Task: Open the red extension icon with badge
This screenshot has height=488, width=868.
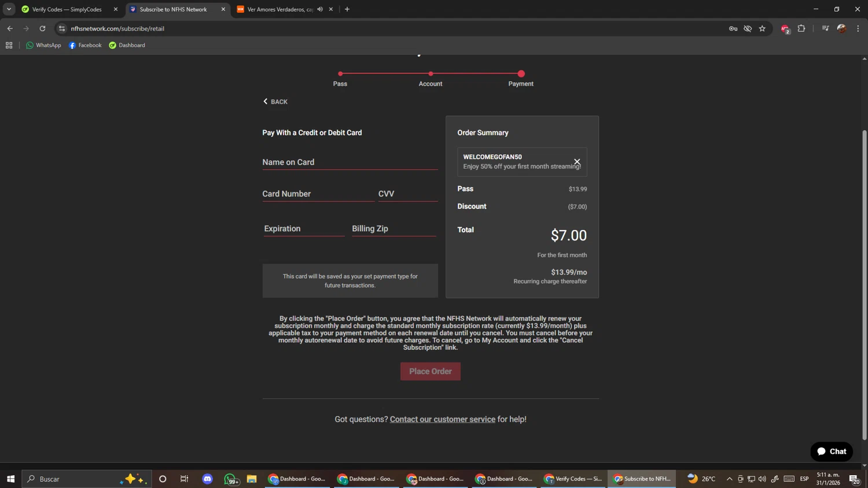Action: point(785,29)
